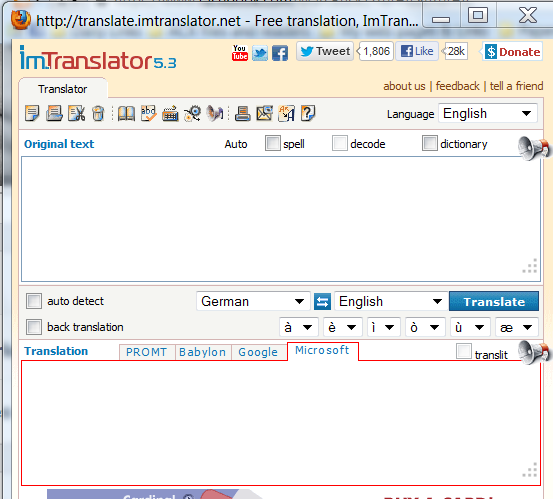553x499 pixels.
Task: Click the Donate button
Action: [x=513, y=52]
